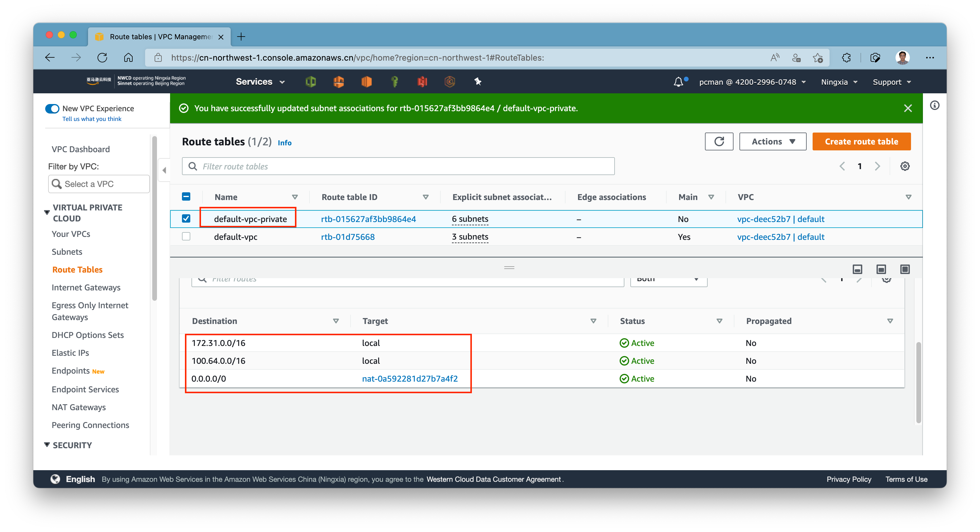Sort by the Route table ID column arrow
The height and width of the screenshot is (532, 980).
point(426,197)
